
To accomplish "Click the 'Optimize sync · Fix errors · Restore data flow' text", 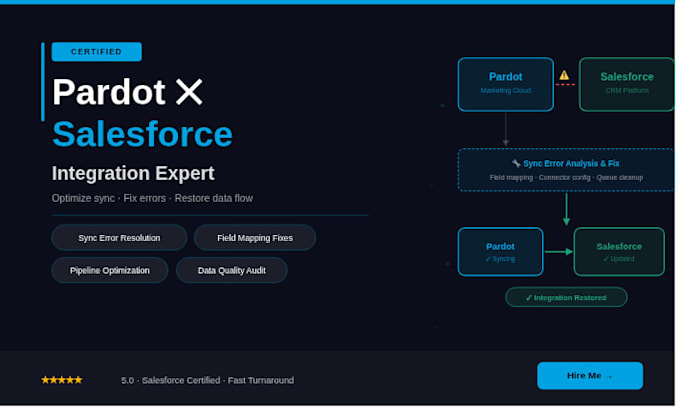I will (x=152, y=198).
